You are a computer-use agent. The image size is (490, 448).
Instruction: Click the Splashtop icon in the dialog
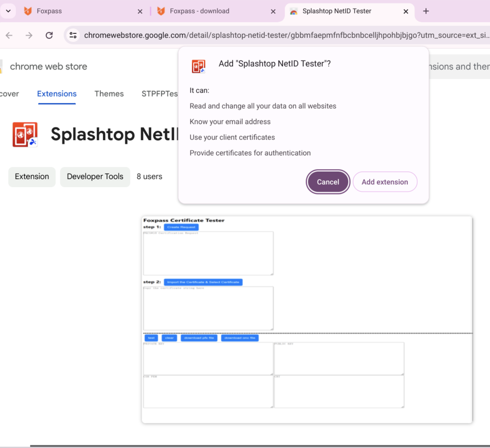pyautogui.click(x=199, y=66)
